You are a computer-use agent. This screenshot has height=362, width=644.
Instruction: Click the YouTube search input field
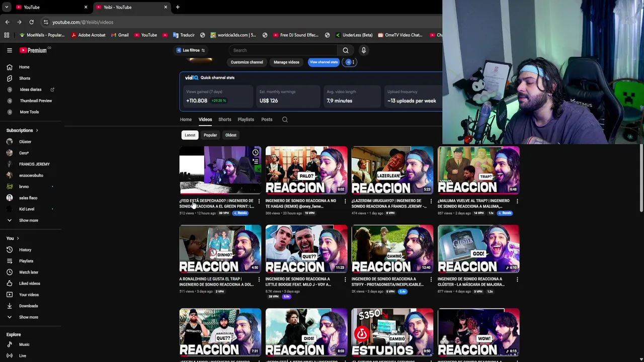[x=283, y=50]
